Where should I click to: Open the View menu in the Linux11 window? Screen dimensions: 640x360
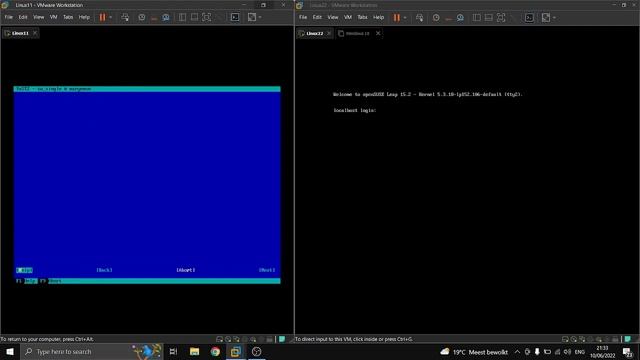point(38,17)
